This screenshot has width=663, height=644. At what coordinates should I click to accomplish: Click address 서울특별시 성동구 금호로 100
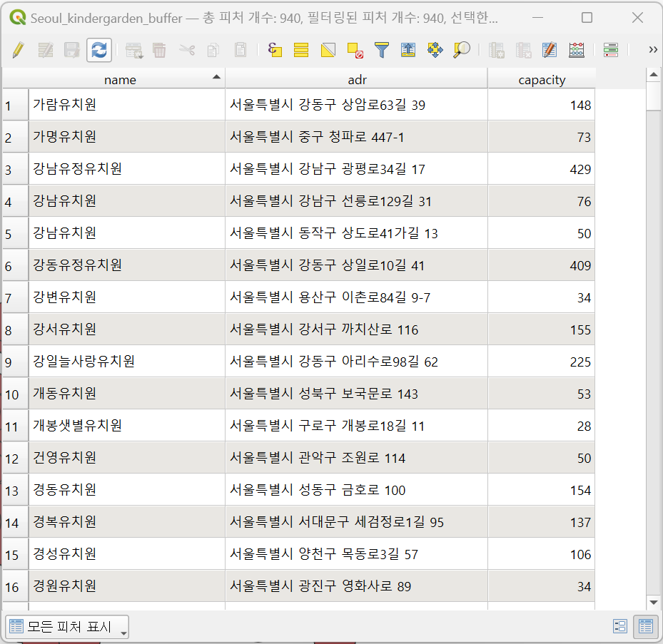point(356,490)
